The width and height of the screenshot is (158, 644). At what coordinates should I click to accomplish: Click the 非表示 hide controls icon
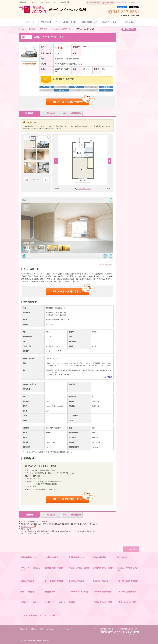coord(111,256)
